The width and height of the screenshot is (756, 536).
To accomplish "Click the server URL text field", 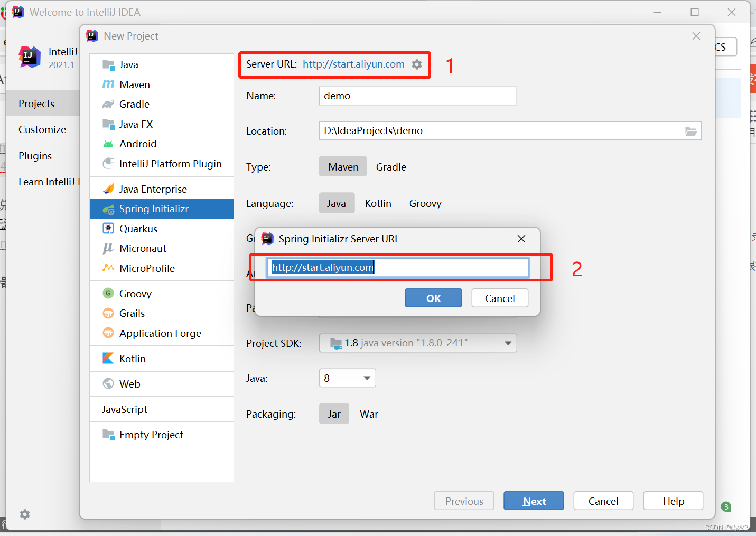I will [x=398, y=267].
